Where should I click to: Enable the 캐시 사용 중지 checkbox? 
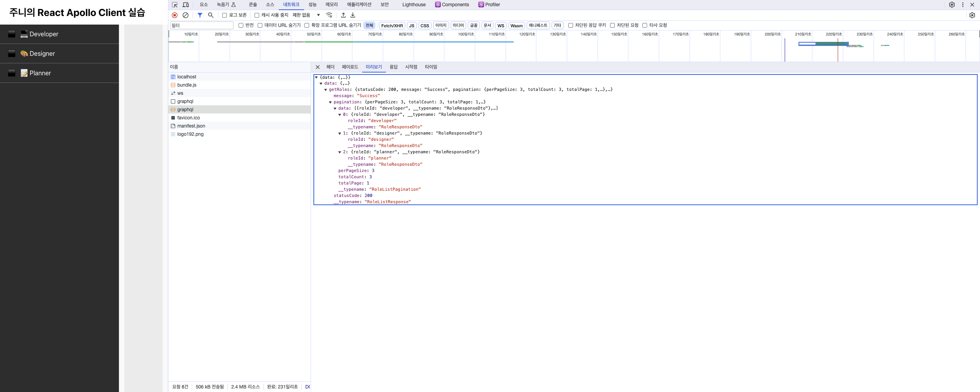257,15
